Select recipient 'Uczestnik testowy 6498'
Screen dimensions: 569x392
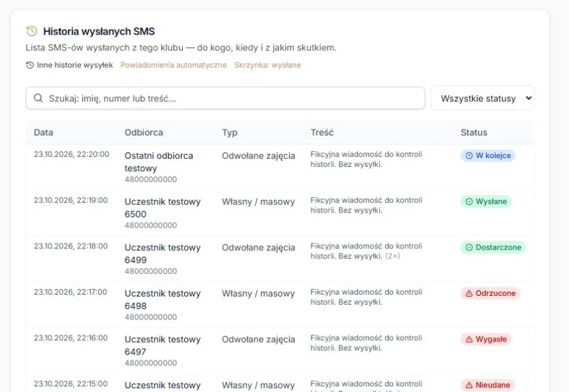[x=162, y=300]
